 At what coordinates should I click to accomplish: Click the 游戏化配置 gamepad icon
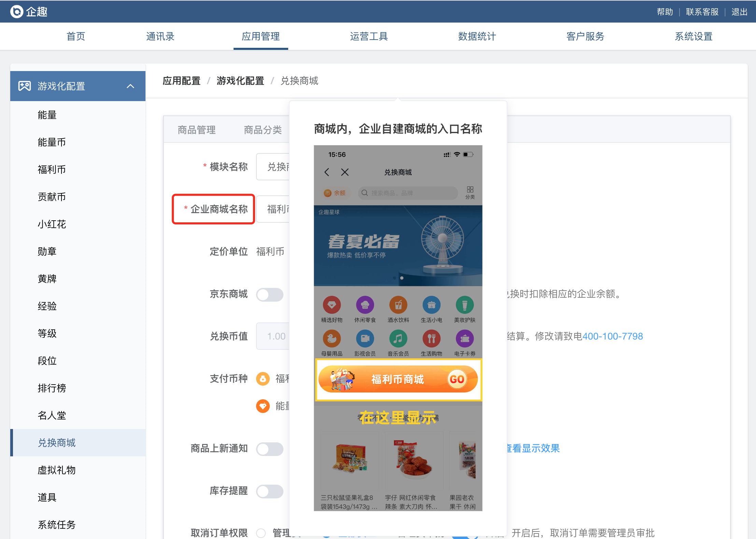pos(25,86)
